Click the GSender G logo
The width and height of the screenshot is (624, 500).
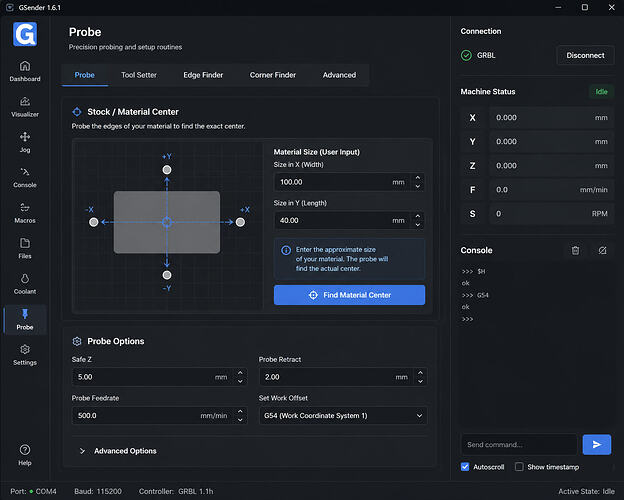coord(25,34)
